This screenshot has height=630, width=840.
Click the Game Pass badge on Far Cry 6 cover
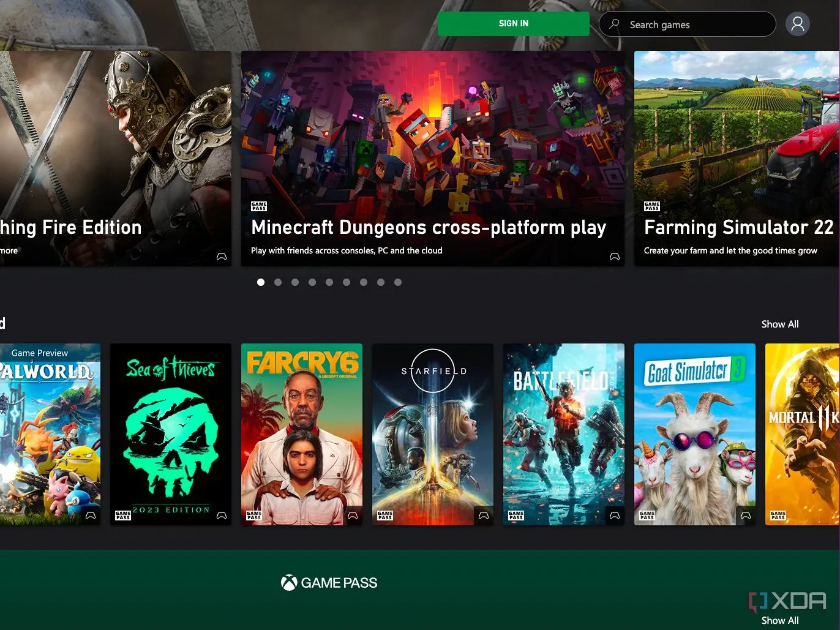254,516
